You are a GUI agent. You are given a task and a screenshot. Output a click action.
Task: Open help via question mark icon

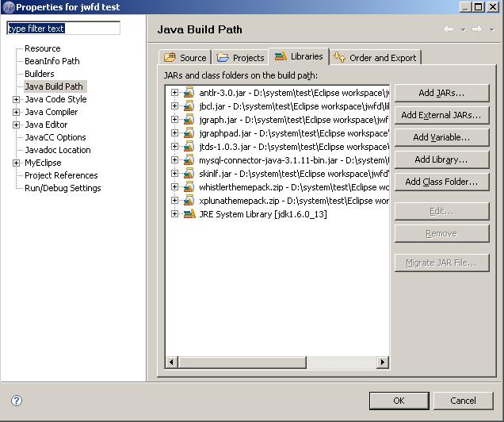point(17,401)
